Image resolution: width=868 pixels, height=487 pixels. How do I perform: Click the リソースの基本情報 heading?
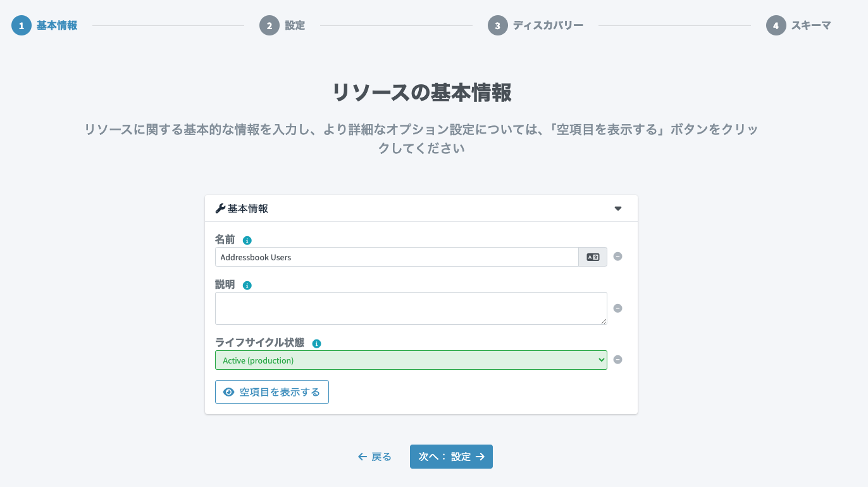tap(422, 93)
